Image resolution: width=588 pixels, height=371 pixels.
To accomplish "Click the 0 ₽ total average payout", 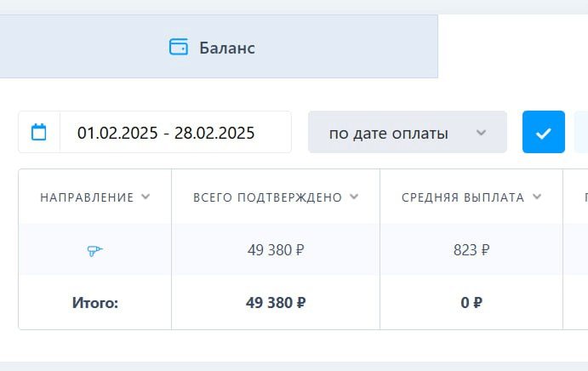I will pos(471,303).
